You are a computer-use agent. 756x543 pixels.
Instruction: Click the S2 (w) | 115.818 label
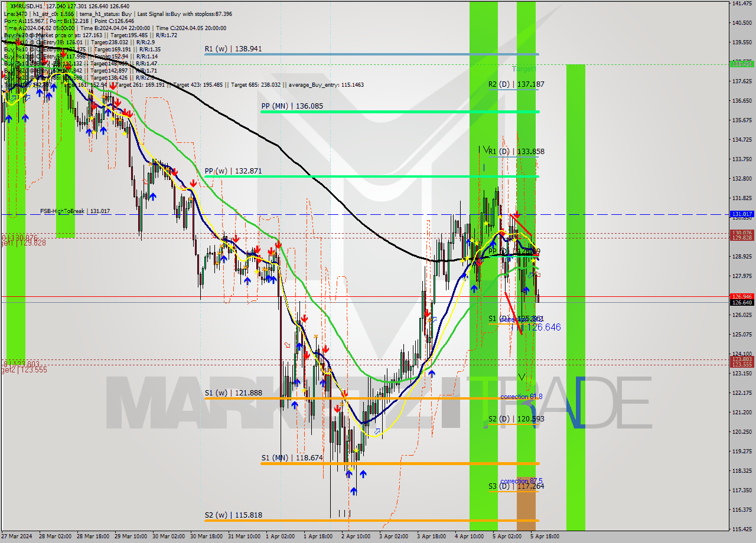click(233, 515)
